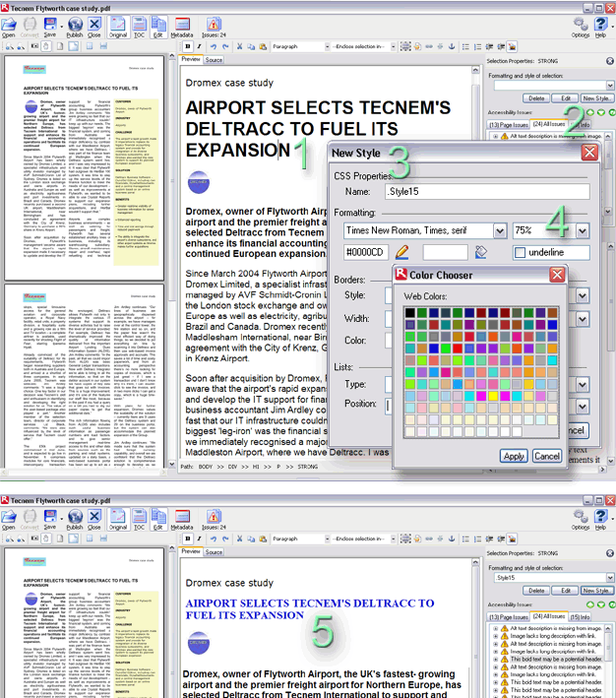Close Selection Properties panel in upper window
The height and width of the screenshot is (698, 616).
(x=610, y=61)
